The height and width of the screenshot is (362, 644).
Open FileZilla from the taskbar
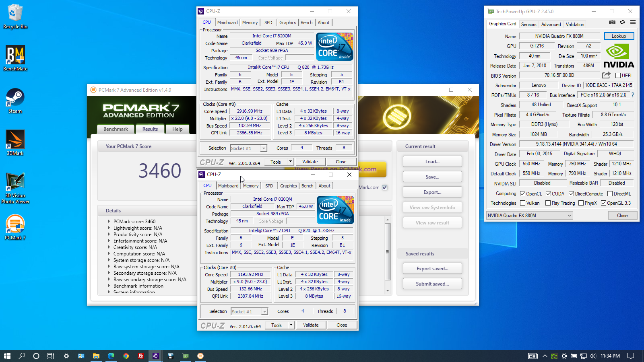pyautogui.click(x=141, y=356)
